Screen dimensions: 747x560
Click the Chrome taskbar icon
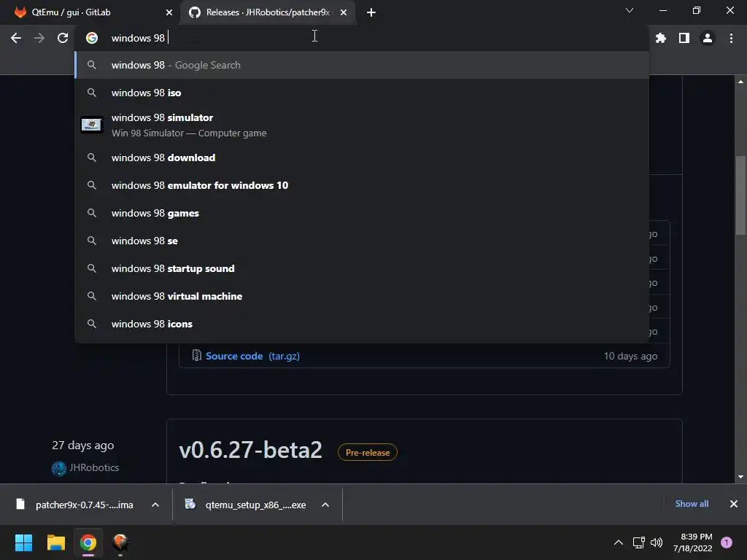88,542
